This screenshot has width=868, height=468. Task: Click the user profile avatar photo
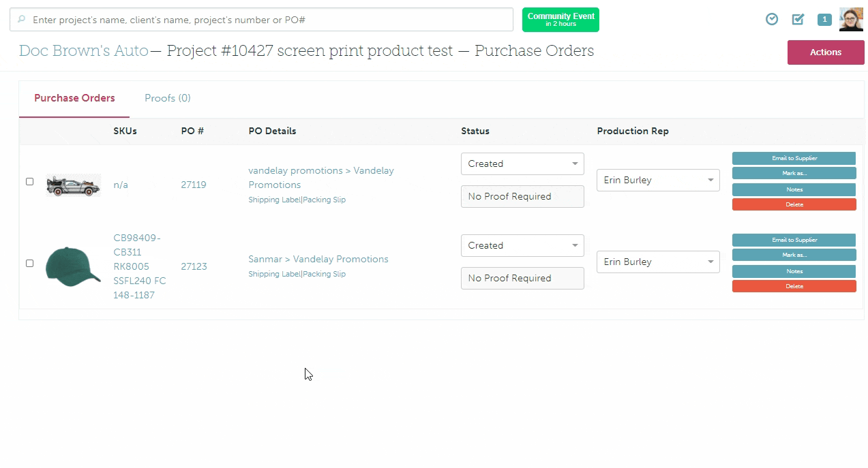851,20
